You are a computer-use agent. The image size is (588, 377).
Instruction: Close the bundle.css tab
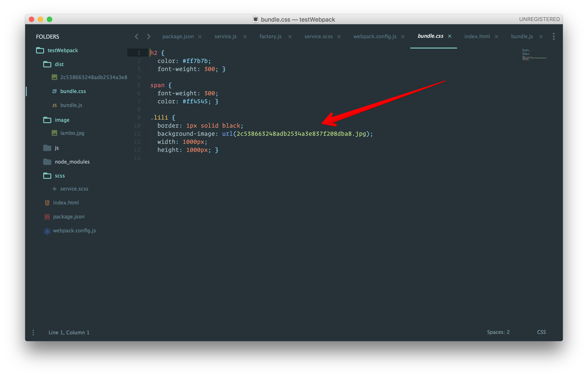(449, 36)
